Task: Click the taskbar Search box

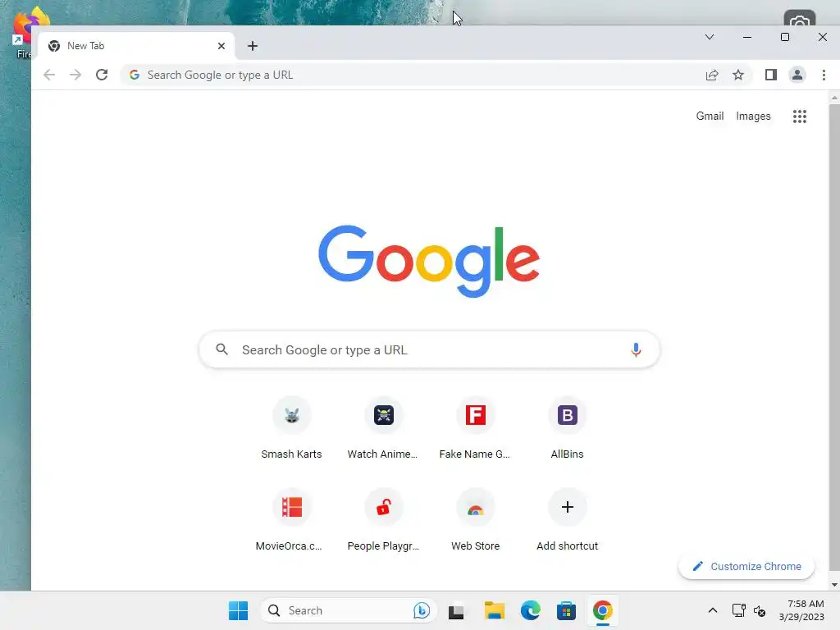Action: pyautogui.click(x=349, y=610)
